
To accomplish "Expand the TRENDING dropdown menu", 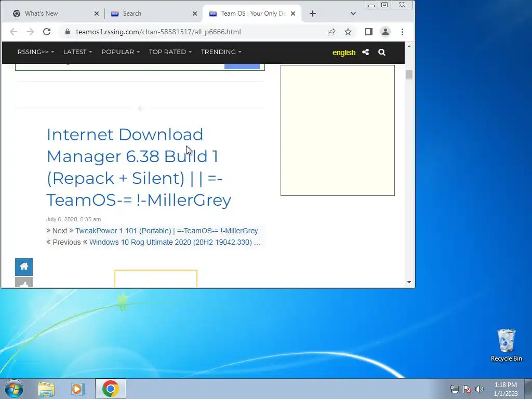I will click(221, 52).
